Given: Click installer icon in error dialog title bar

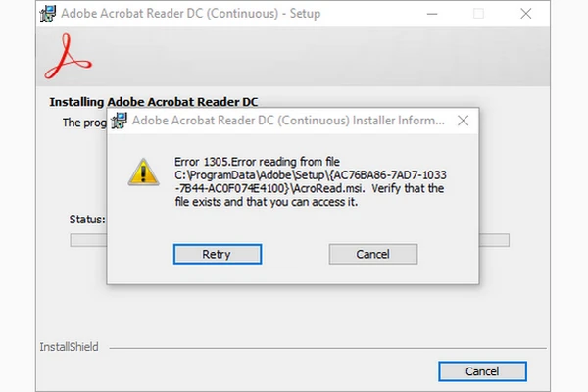Looking at the screenshot, I should coord(120,121).
